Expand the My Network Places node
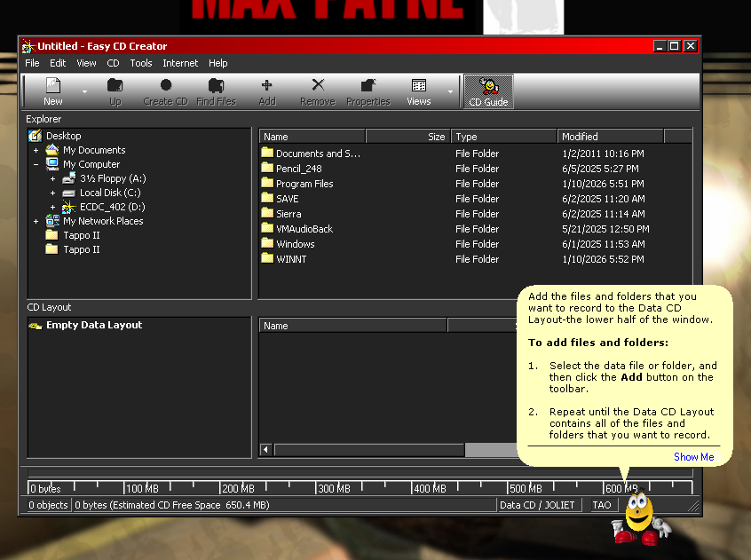The image size is (751, 560). coord(36,221)
